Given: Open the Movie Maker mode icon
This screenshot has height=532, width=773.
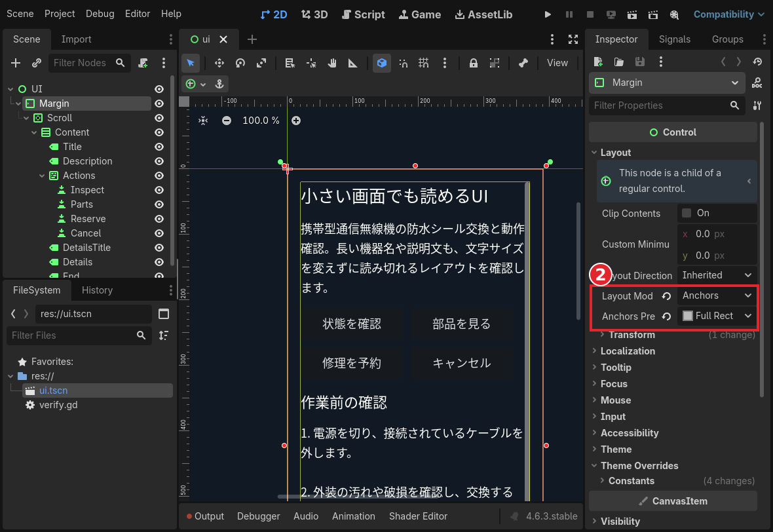Looking at the screenshot, I should pyautogui.click(x=674, y=14).
